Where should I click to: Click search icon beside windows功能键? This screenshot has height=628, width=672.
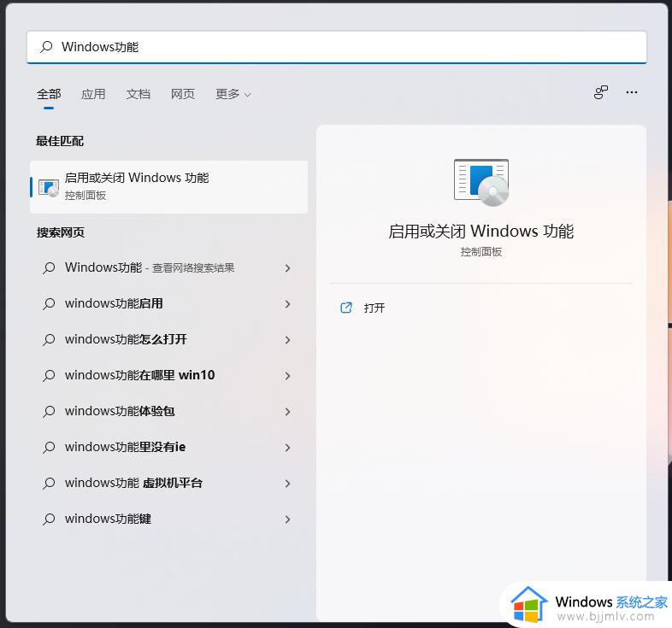pyautogui.click(x=49, y=519)
